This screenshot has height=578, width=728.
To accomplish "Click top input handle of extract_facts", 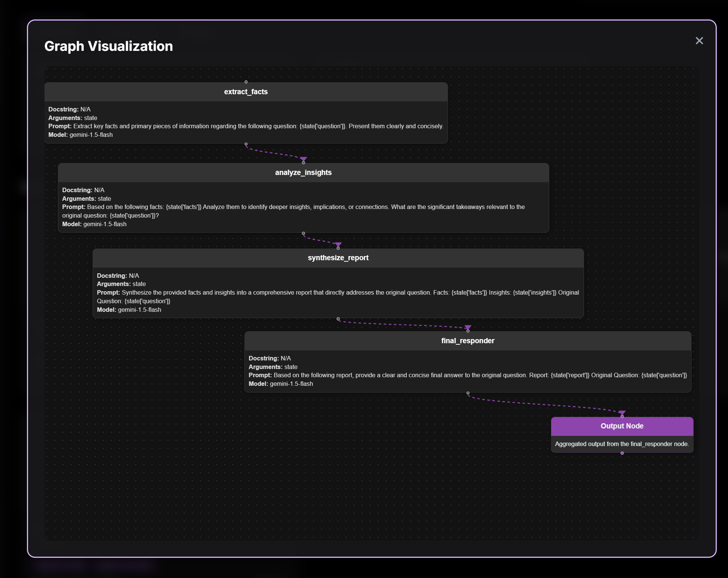I will pos(246,82).
